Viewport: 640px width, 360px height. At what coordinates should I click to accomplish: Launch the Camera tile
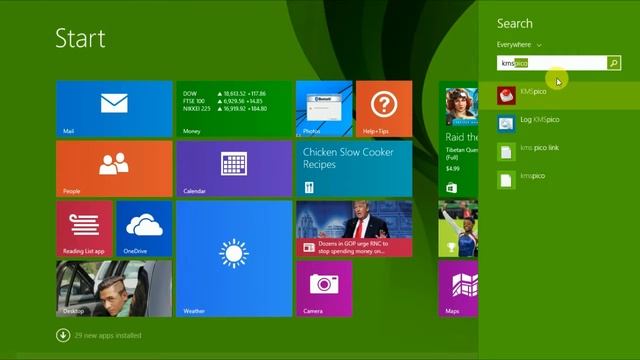tap(324, 289)
